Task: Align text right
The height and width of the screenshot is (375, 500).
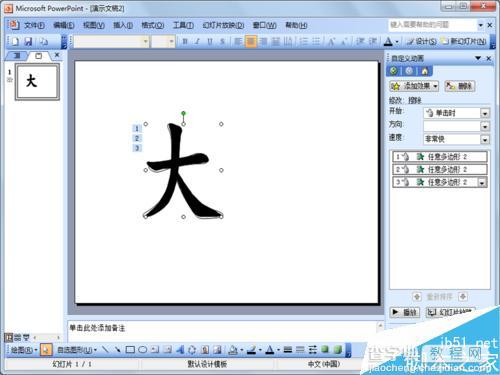Action: (x=263, y=42)
